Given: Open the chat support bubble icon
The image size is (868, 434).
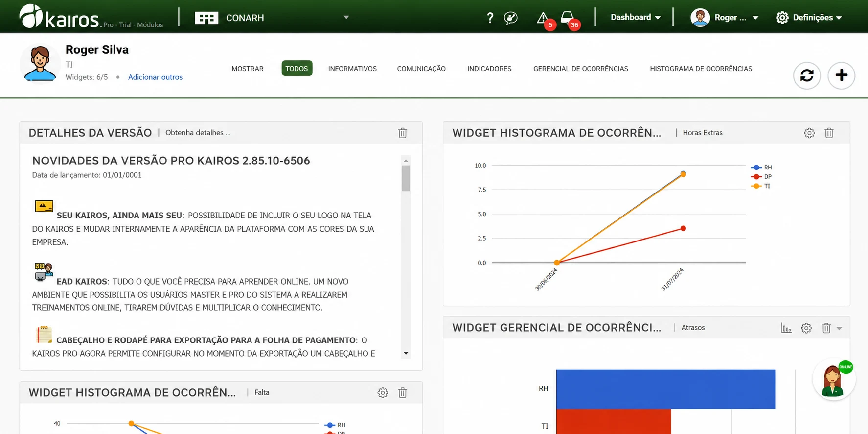Looking at the screenshot, I should pyautogui.click(x=510, y=18).
